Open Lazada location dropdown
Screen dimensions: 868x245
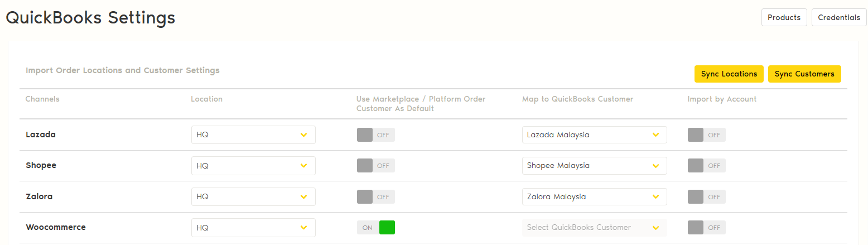[x=253, y=134]
